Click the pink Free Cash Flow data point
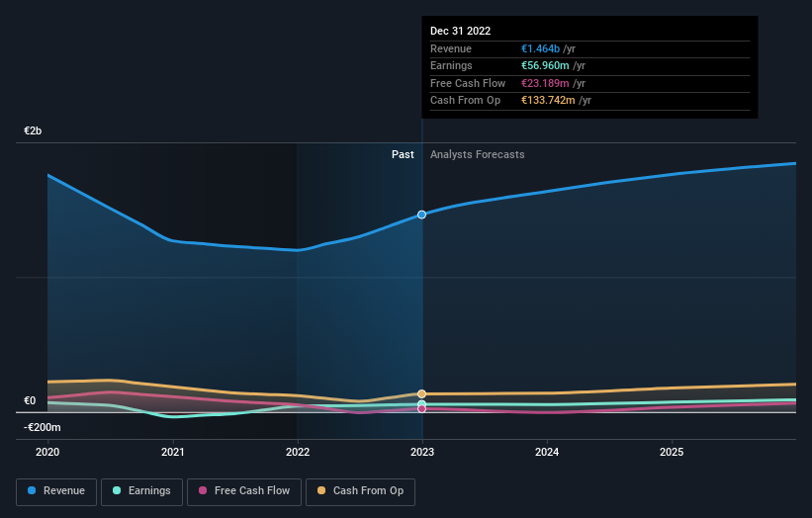 422,409
